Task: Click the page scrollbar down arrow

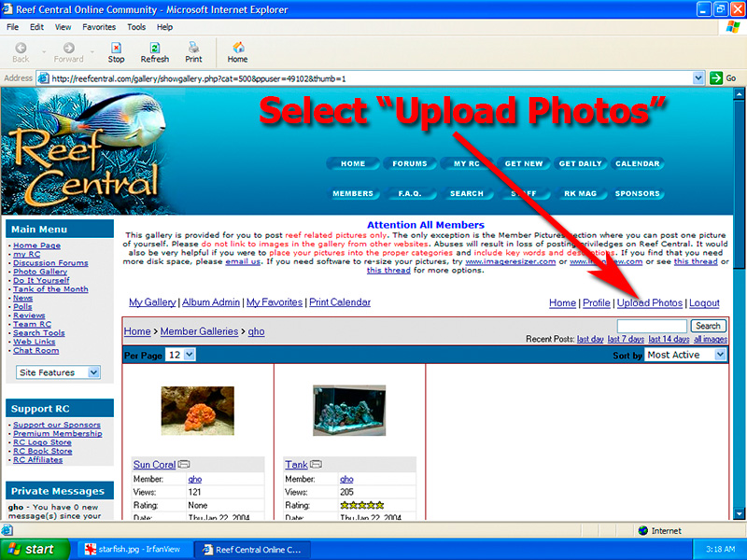Action: coord(739,514)
